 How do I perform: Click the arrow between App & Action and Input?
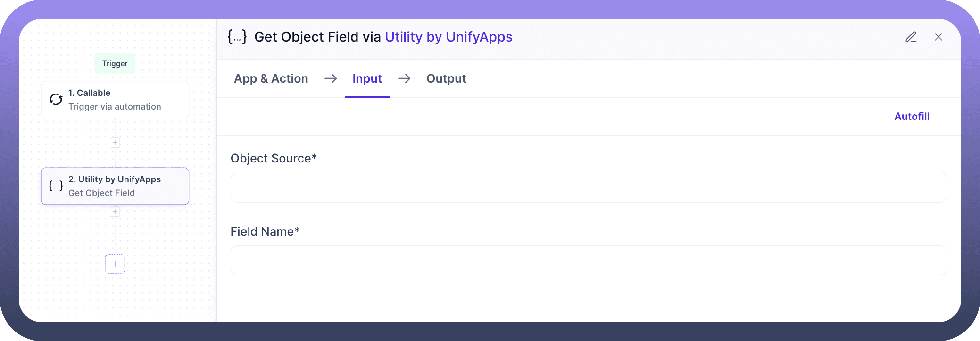tap(331, 78)
